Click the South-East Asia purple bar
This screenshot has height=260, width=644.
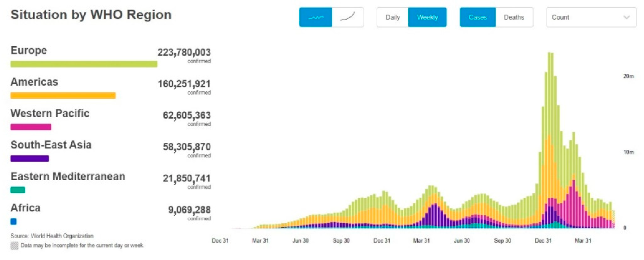(x=29, y=158)
